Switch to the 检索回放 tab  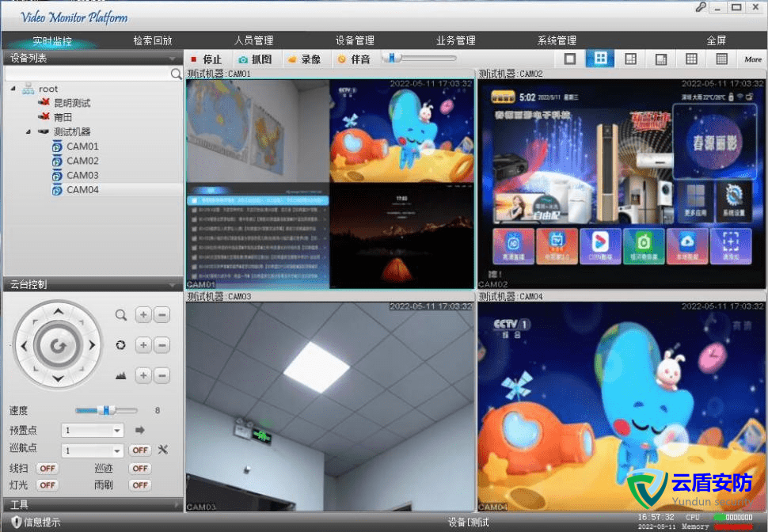(x=152, y=40)
